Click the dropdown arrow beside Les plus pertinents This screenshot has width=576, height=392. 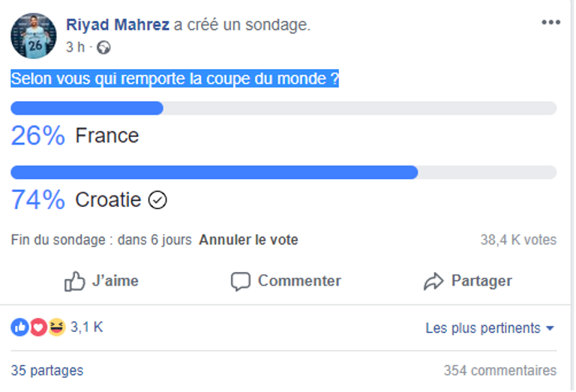[x=550, y=329]
